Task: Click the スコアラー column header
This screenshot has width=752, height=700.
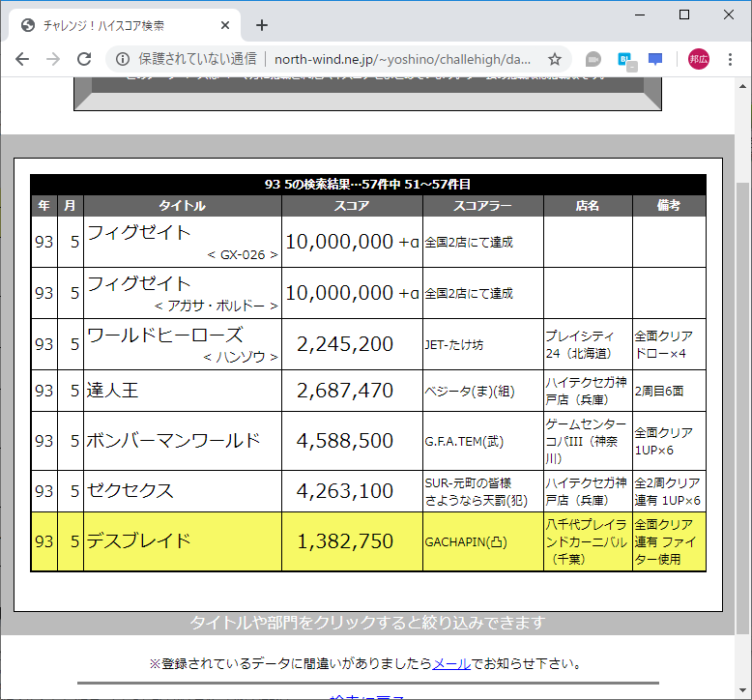Action: click(483, 206)
